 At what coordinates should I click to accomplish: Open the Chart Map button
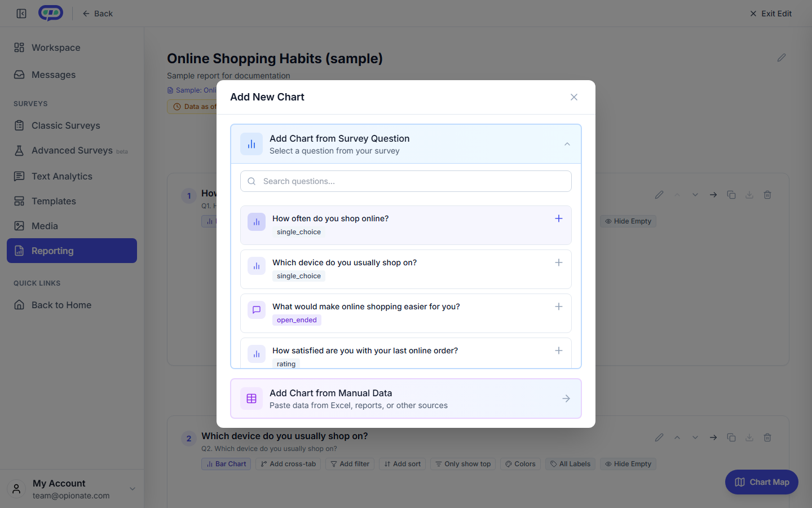pyautogui.click(x=762, y=482)
